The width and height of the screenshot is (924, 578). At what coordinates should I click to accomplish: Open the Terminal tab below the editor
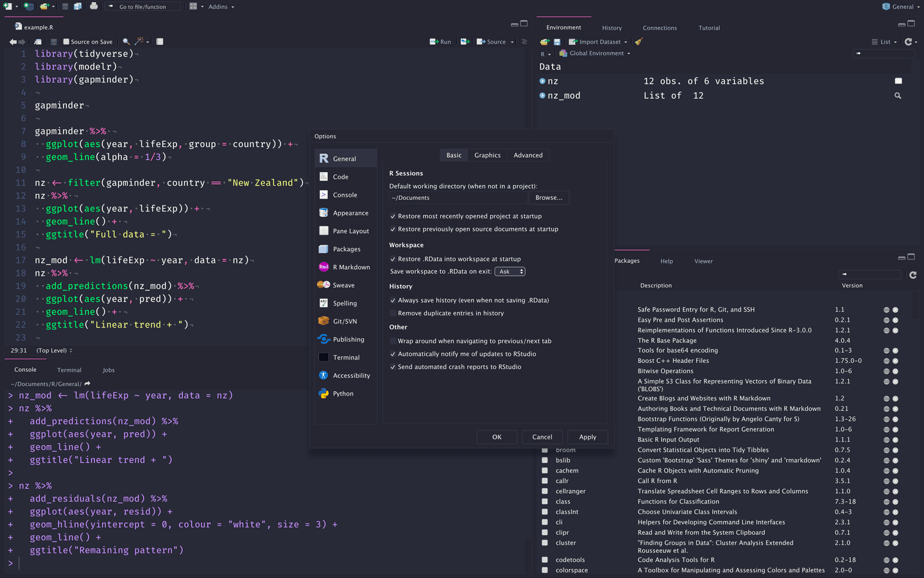[69, 370]
